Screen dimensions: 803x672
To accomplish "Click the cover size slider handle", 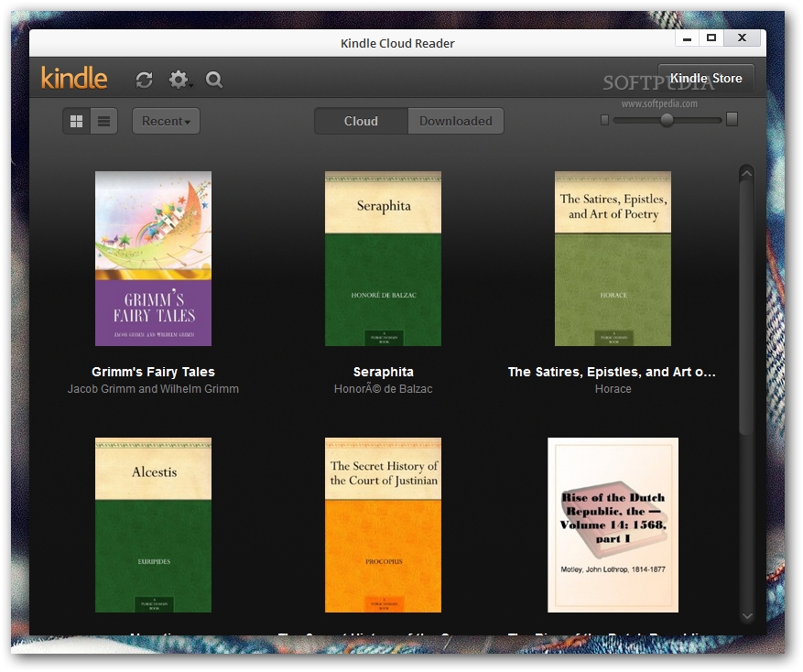I will (667, 120).
